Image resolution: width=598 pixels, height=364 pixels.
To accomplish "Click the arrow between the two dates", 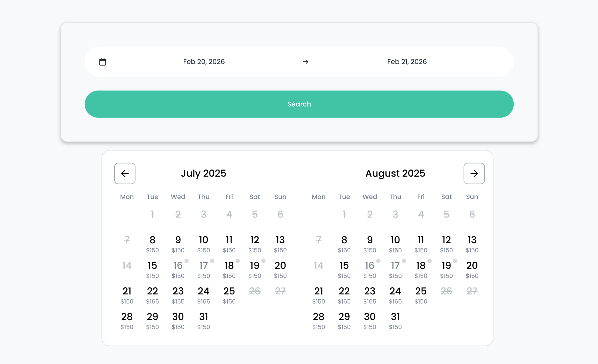I will tap(305, 62).
